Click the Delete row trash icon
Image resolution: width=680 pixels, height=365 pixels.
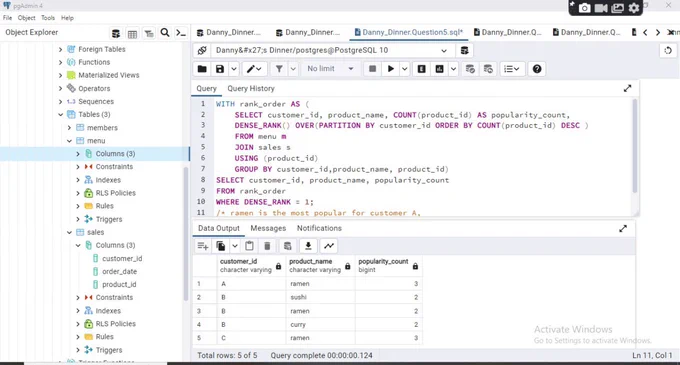coord(267,246)
